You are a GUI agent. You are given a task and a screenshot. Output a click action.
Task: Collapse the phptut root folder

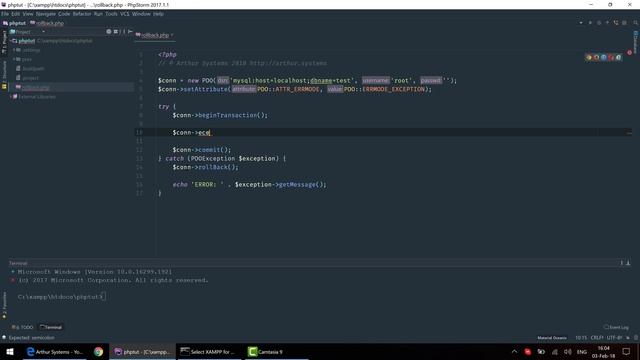click(11, 41)
